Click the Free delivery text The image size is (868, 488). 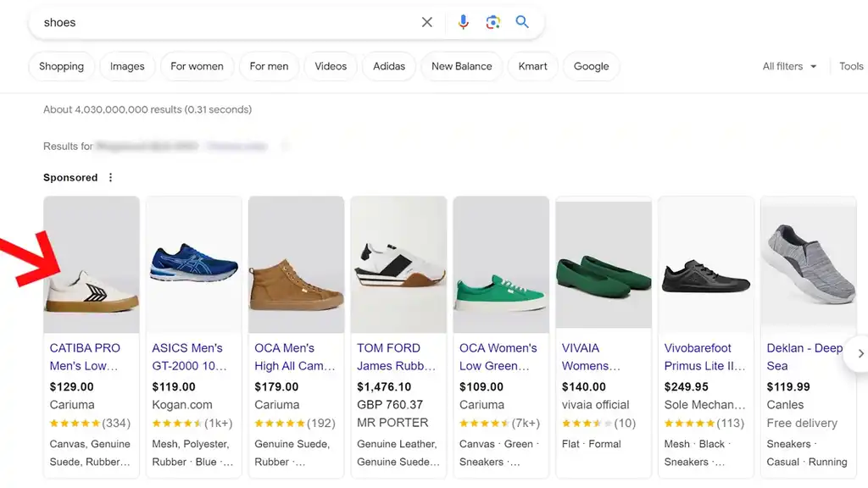pos(802,424)
